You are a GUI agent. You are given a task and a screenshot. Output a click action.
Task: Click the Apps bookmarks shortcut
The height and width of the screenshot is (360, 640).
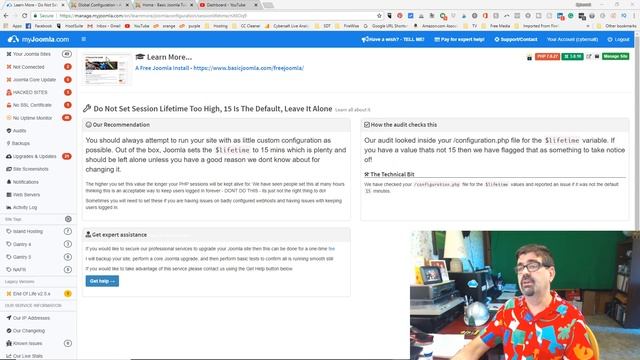(x=13, y=26)
